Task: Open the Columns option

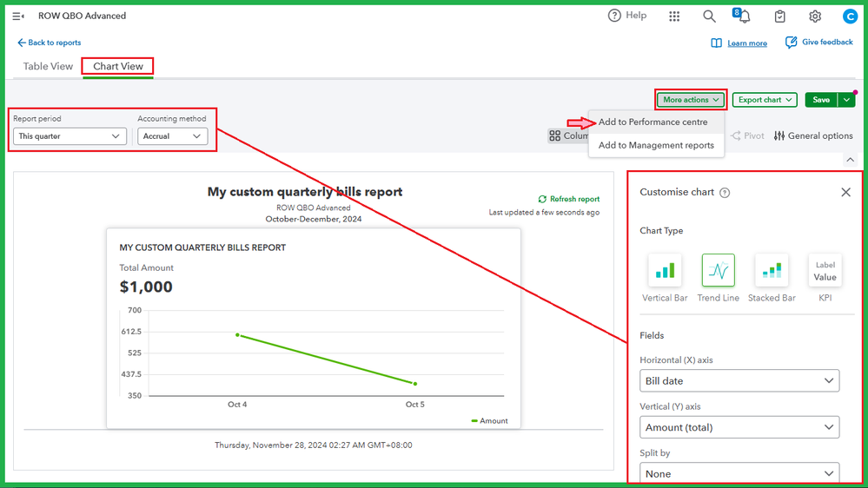Action: 568,135
